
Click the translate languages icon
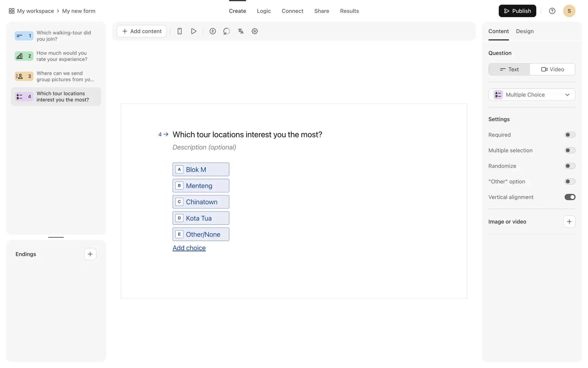(x=241, y=31)
